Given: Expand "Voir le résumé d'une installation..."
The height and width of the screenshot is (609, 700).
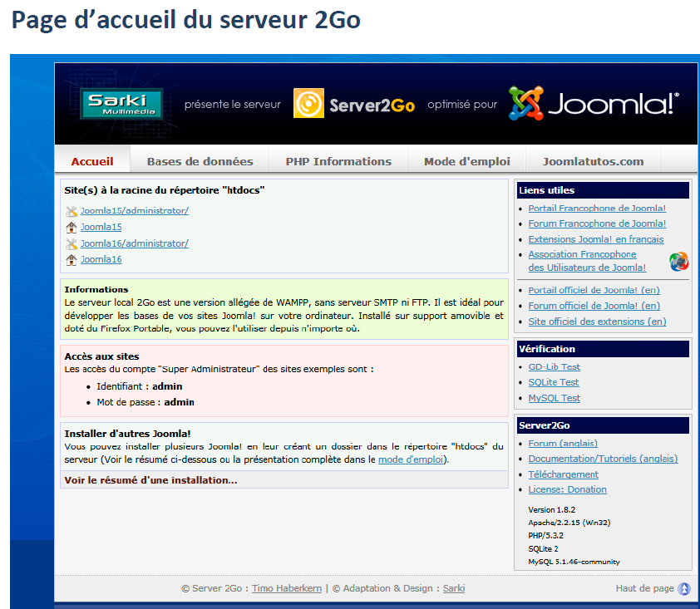Looking at the screenshot, I should [x=150, y=480].
